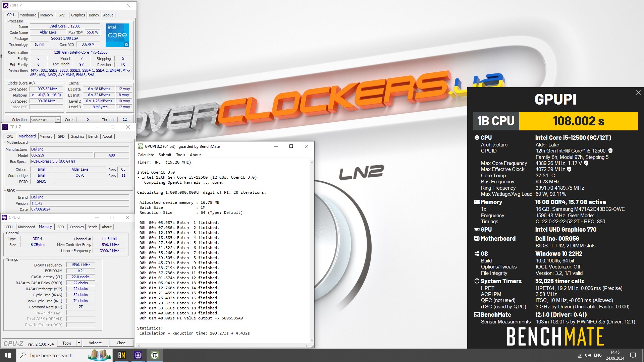Click the Memory Size 16 GBytes field
Screen dimensions: 644x362
(37, 245)
